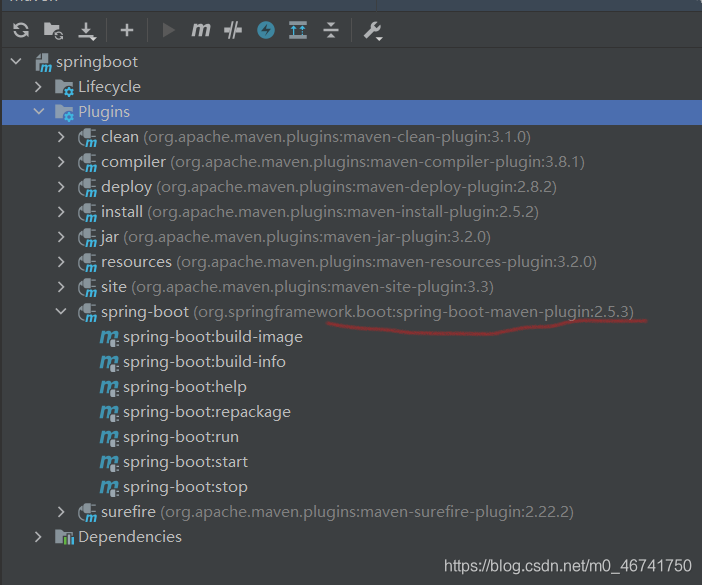Click the deploy plugin icon
702x585 pixels.
pyautogui.click(x=87, y=188)
